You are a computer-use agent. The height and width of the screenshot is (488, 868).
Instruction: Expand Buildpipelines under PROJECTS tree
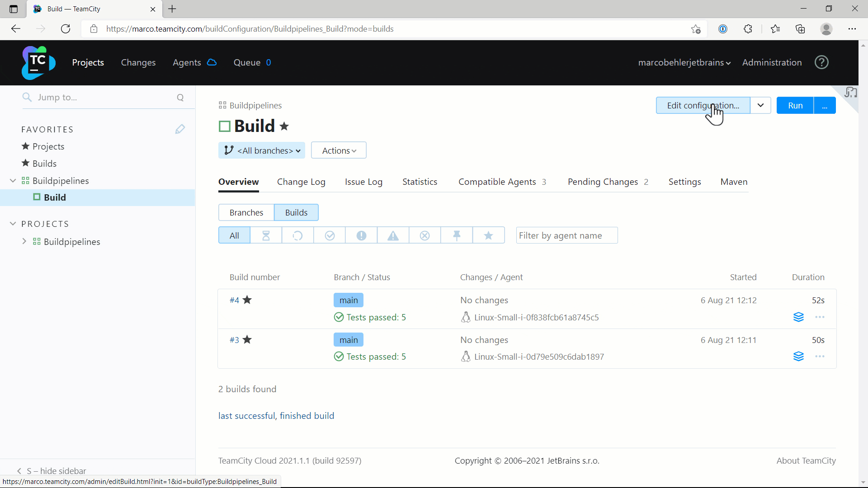click(24, 242)
